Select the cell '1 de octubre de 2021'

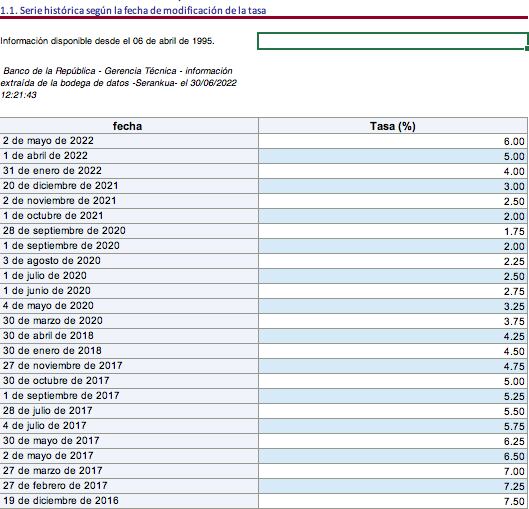tap(129, 216)
